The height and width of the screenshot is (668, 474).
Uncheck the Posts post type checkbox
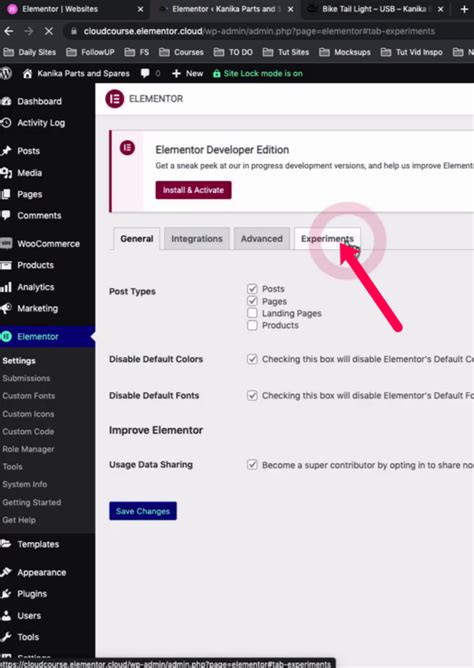coord(252,288)
